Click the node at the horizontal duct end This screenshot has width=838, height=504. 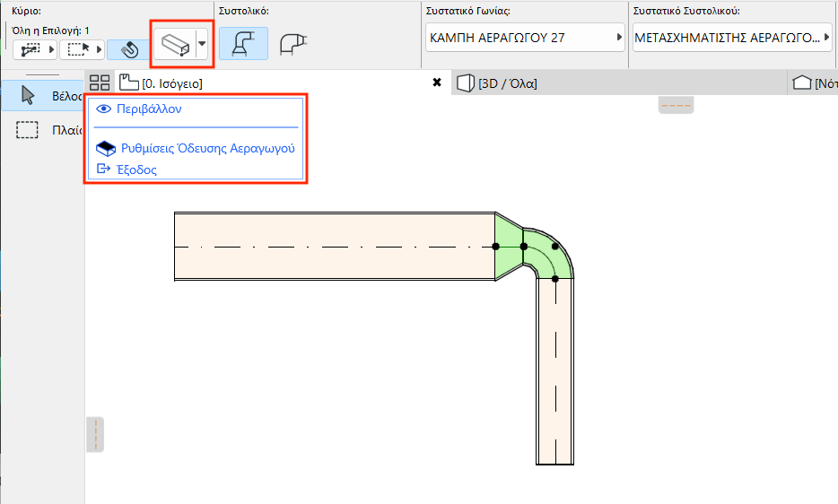pyautogui.click(x=495, y=247)
